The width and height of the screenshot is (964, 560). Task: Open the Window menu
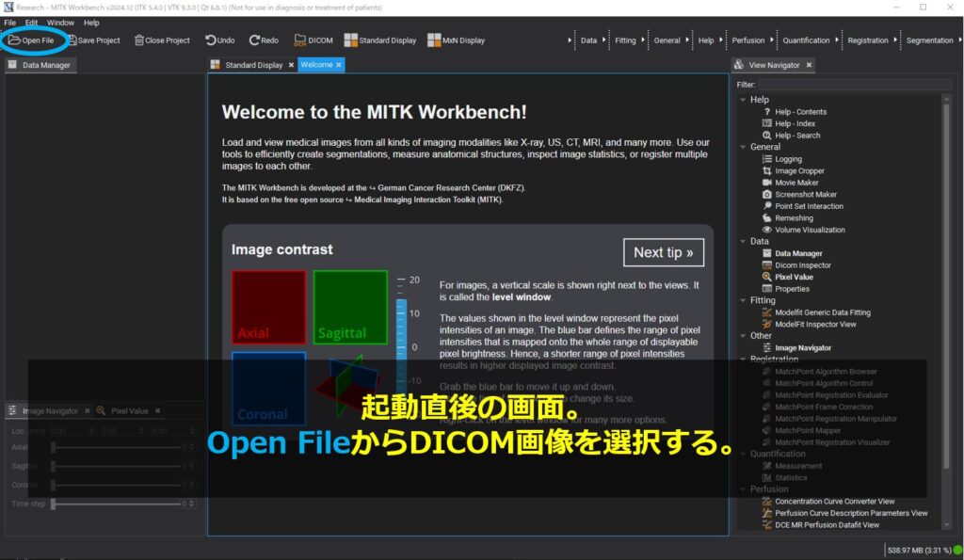tap(60, 23)
